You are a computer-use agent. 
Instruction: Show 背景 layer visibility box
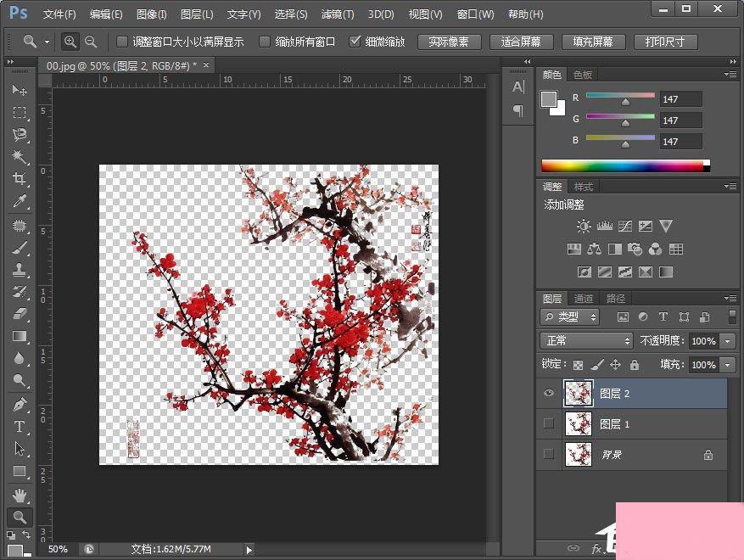[549, 454]
